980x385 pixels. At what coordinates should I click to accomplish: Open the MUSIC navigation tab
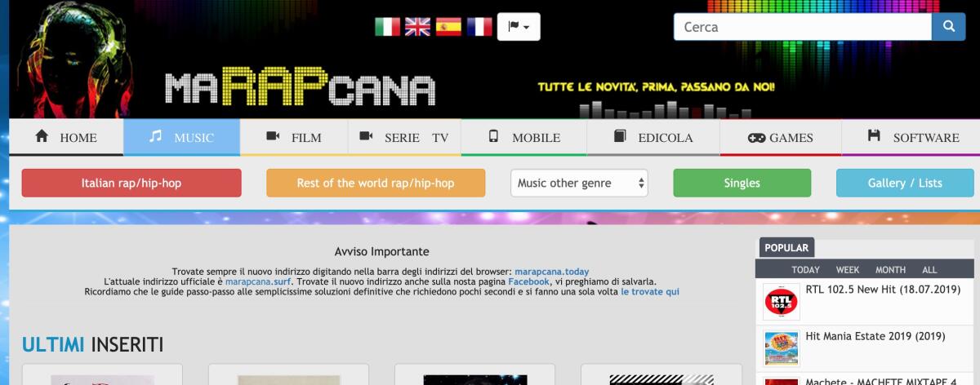(181, 137)
